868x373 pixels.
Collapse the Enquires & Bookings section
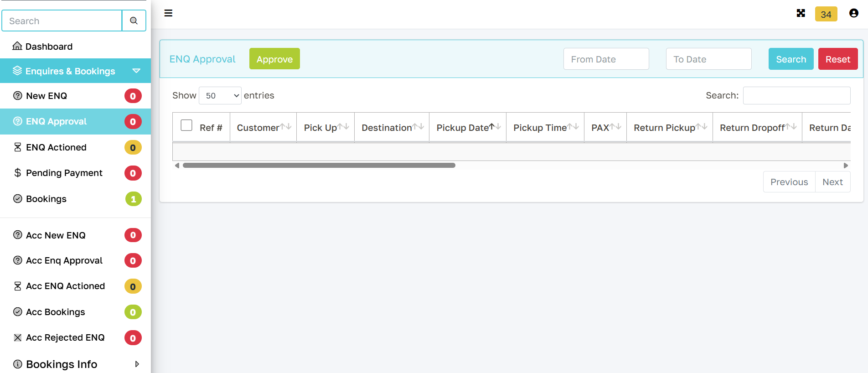136,71
